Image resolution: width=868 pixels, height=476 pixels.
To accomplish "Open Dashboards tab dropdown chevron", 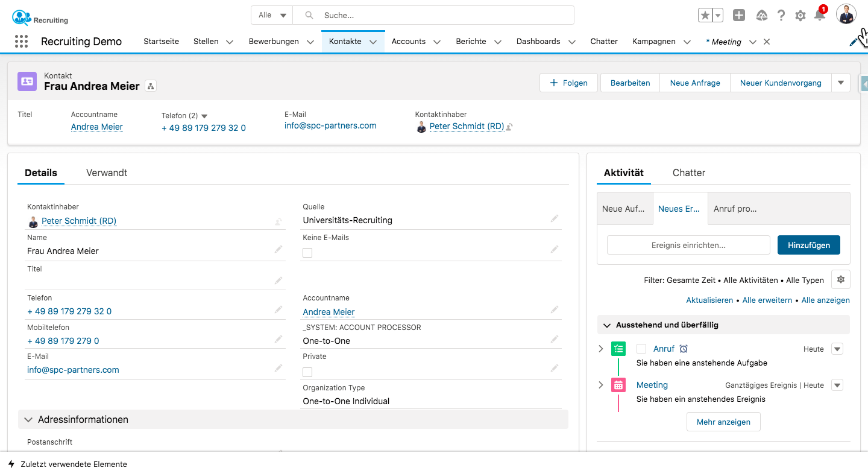I will [x=572, y=42].
